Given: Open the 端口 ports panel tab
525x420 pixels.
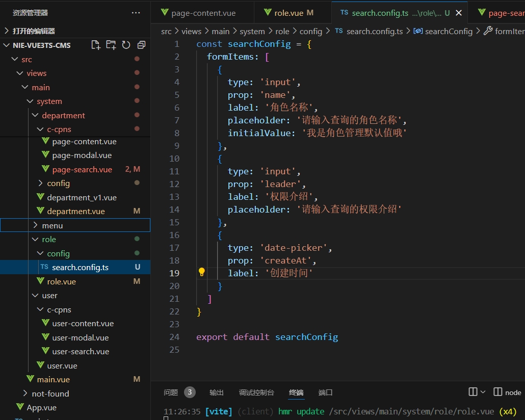Looking at the screenshot, I should (x=325, y=392).
